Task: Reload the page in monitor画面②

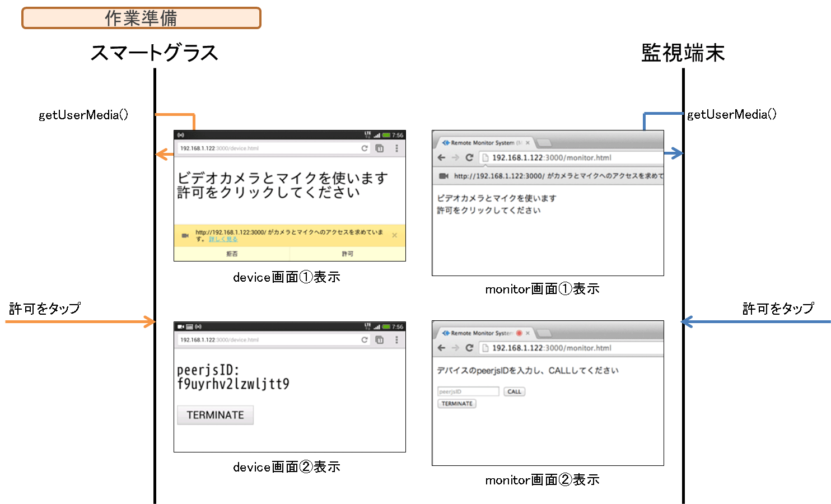Action: 469,348
